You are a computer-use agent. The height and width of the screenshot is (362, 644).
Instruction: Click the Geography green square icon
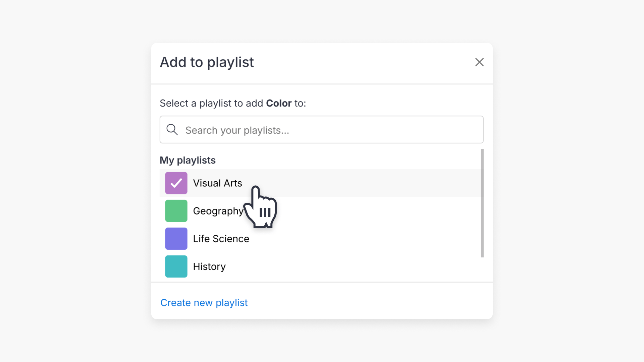pos(176,211)
